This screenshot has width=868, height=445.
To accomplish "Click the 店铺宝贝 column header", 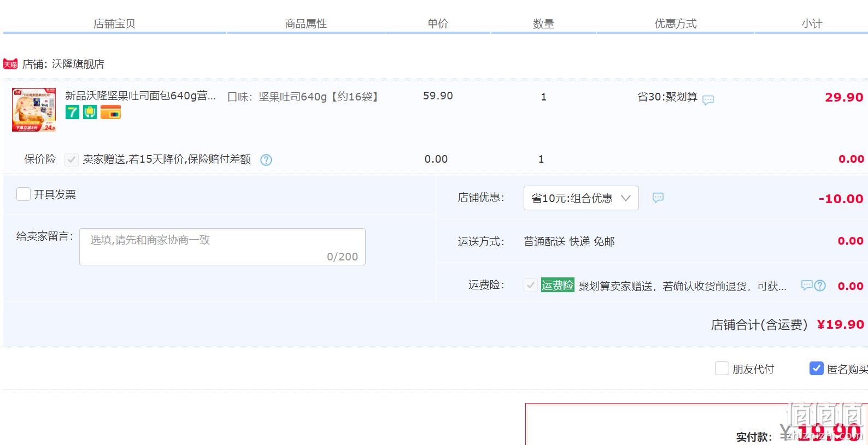I will [x=114, y=23].
